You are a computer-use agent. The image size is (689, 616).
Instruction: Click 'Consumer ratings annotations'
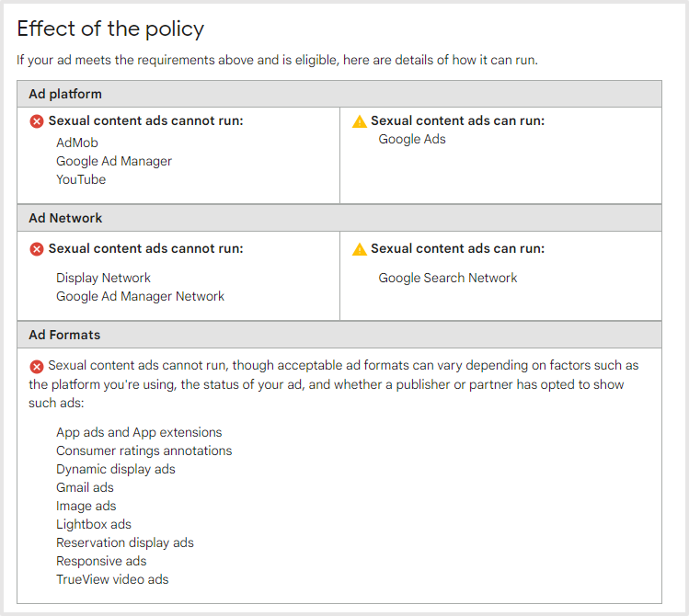coord(144,451)
